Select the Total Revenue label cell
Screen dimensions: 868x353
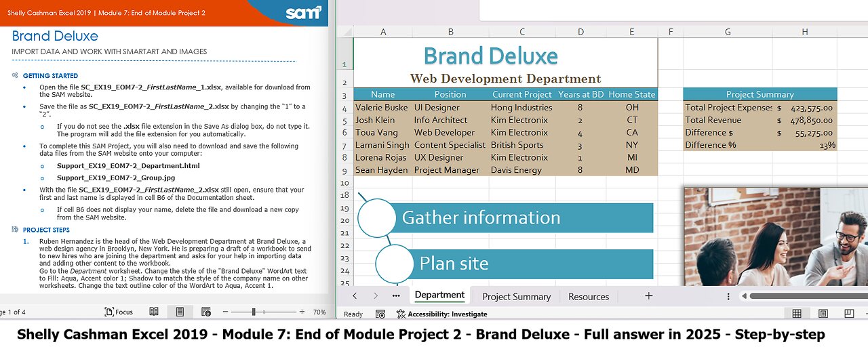point(727,120)
